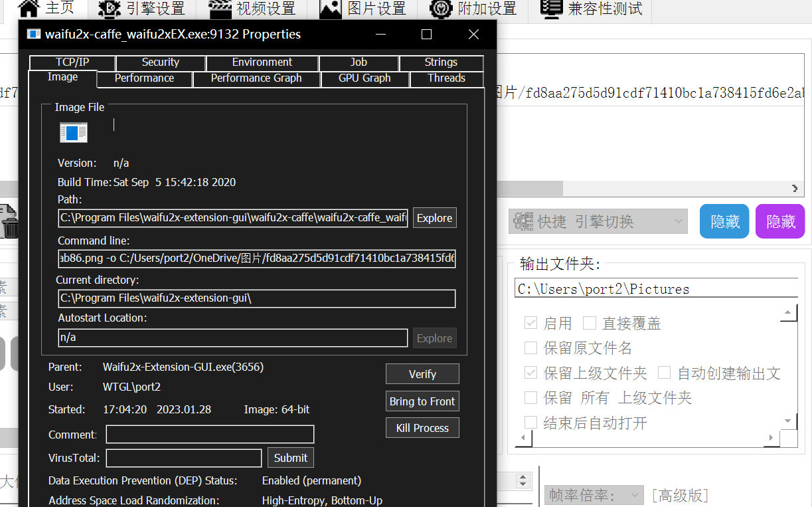Image resolution: width=812 pixels, height=507 pixels.
Task: Enable 保留 所有 上级文件夹 checkbox
Action: (x=530, y=398)
